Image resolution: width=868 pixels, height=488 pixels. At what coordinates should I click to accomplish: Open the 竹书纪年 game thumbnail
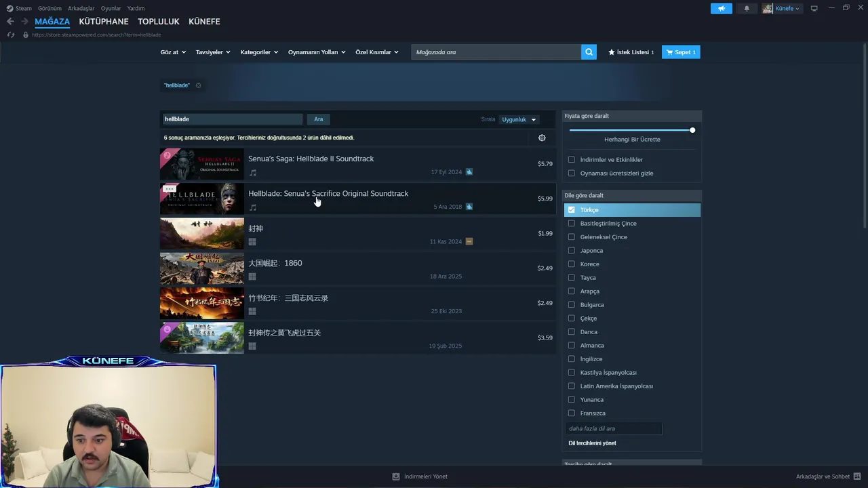click(x=202, y=303)
